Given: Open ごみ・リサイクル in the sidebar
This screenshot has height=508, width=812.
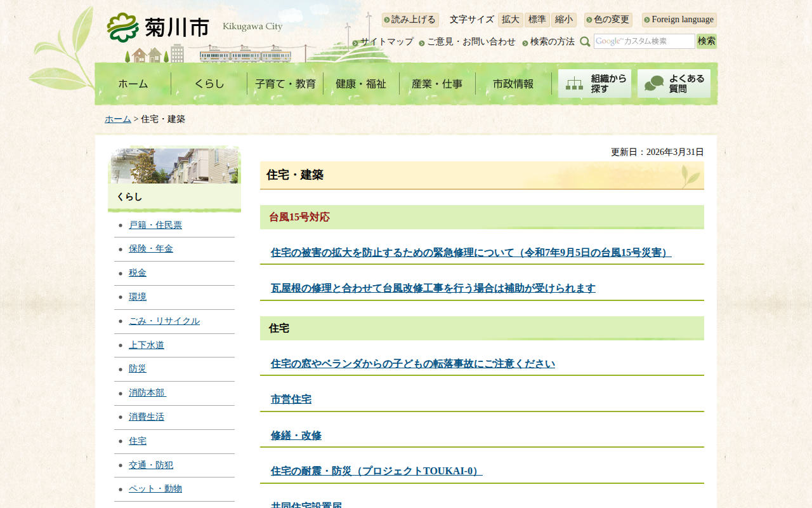Looking at the screenshot, I should (164, 321).
